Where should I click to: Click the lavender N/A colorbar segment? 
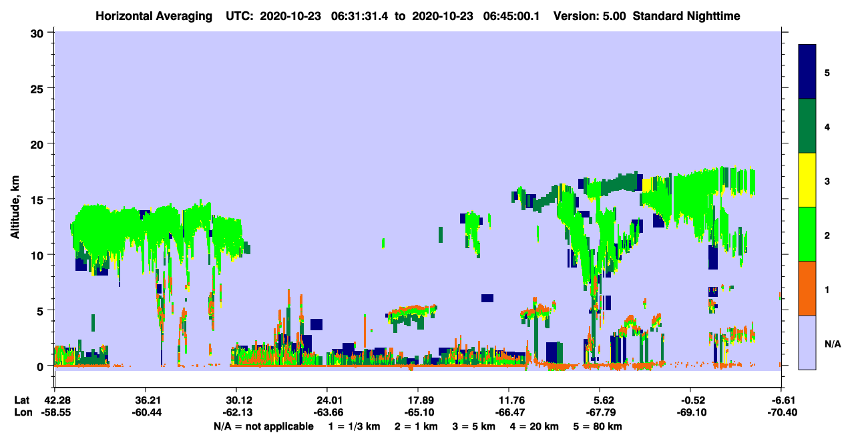(807, 342)
